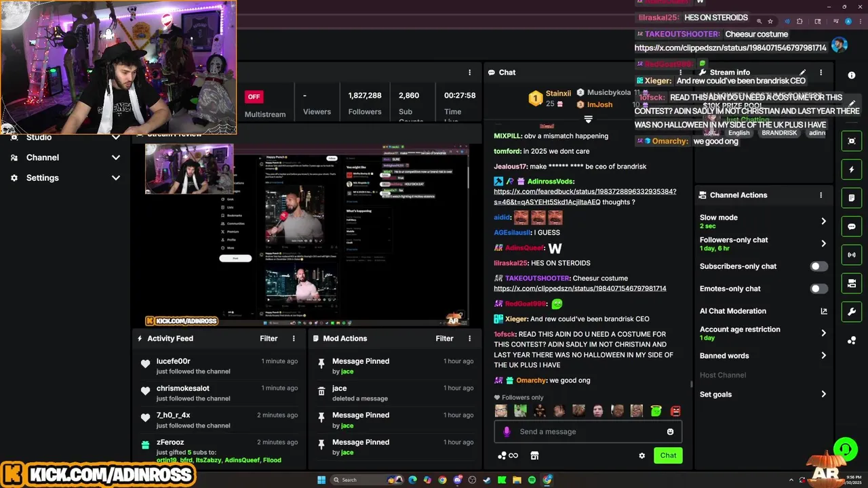
Task: Open the notes document icon in right rail
Action: pos(852,198)
